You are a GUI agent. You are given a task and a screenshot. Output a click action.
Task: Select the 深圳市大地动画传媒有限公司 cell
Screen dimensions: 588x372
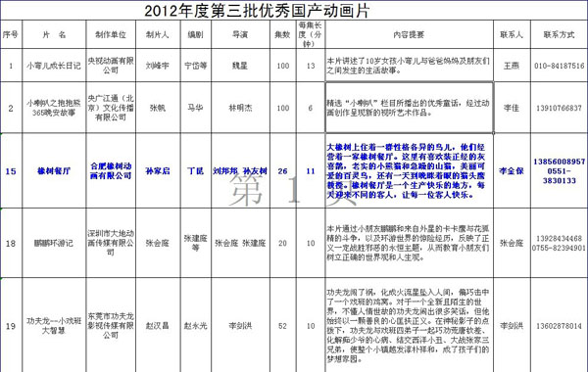pos(111,243)
